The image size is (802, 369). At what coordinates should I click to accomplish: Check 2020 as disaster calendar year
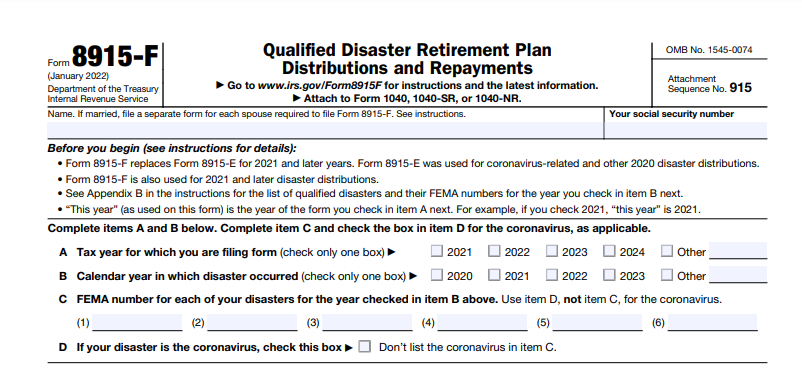(437, 275)
